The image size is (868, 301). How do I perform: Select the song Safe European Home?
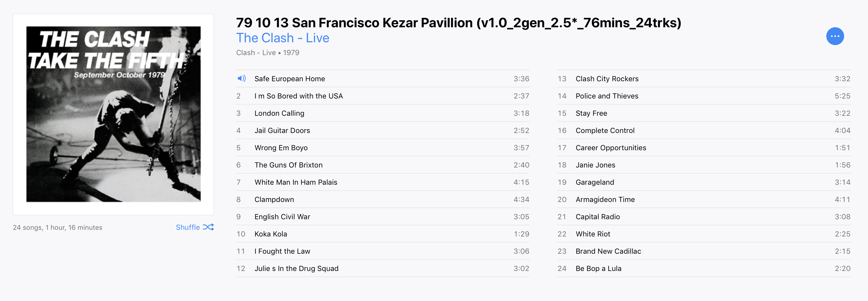(382, 79)
